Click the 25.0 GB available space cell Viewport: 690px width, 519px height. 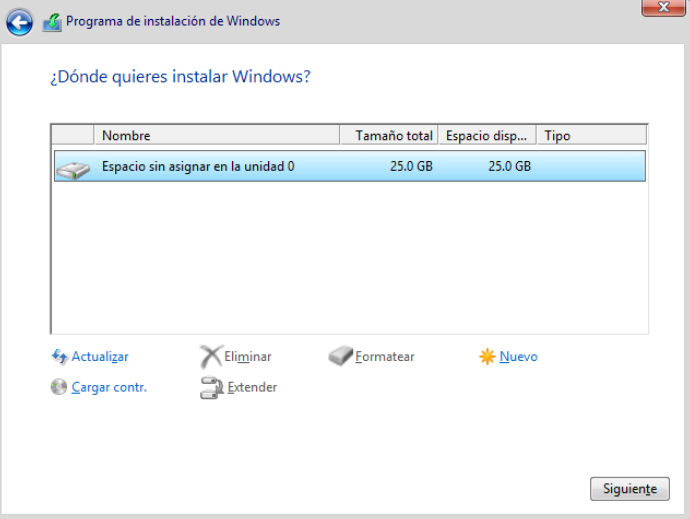click(509, 166)
